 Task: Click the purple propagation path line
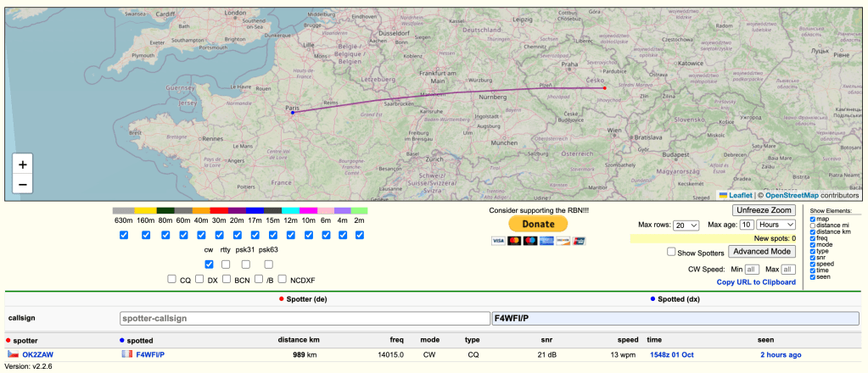click(x=450, y=92)
